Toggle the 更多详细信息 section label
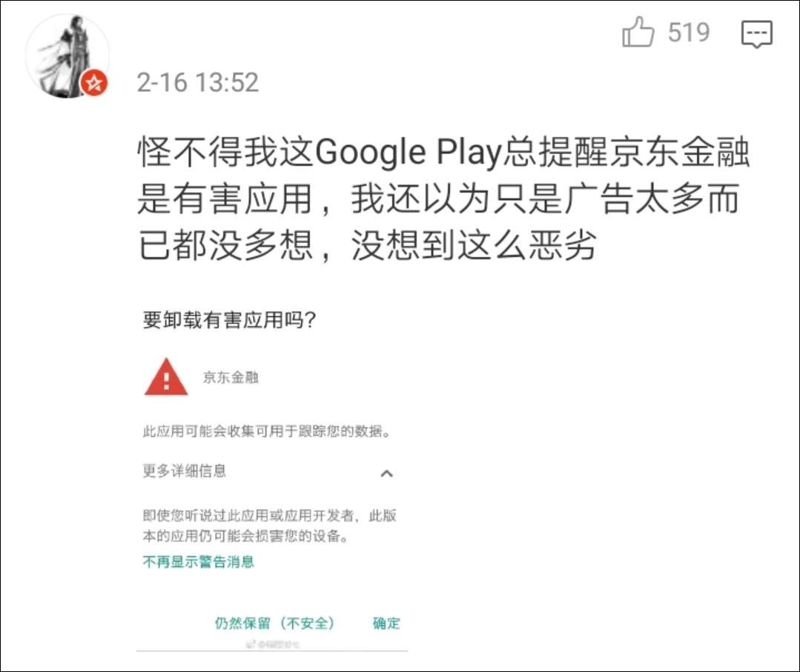Image resolution: width=800 pixels, height=672 pixels. click(184, 470)
